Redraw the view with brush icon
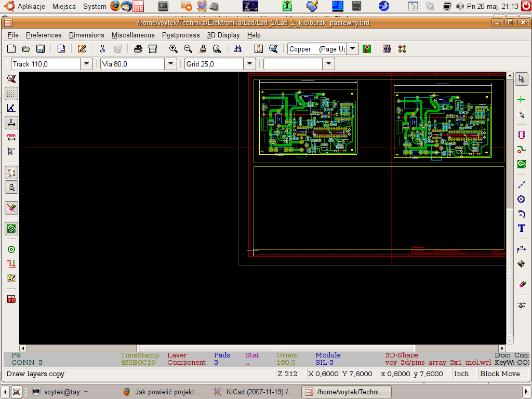Screen dimensions: 532x399 [203, 49]
